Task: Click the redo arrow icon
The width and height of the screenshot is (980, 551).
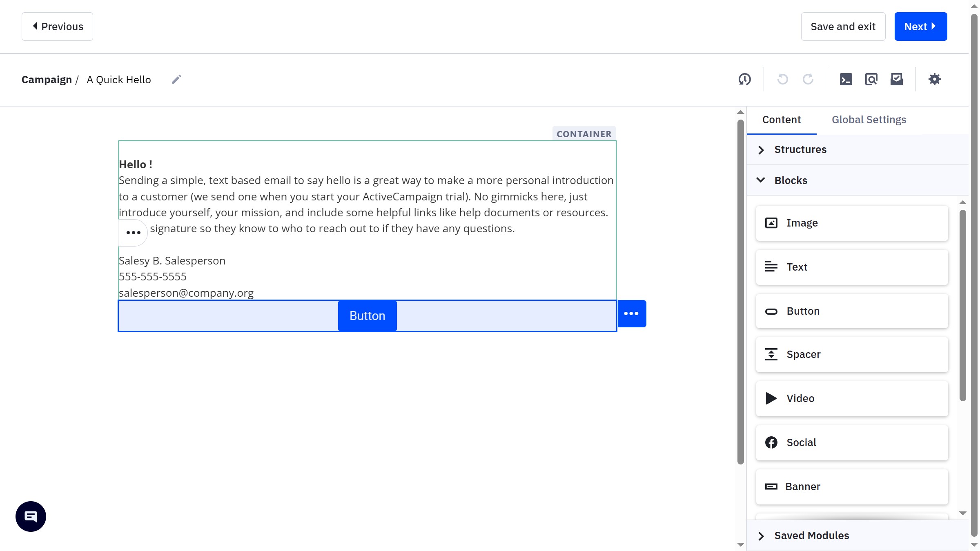Action: (808, 79)
